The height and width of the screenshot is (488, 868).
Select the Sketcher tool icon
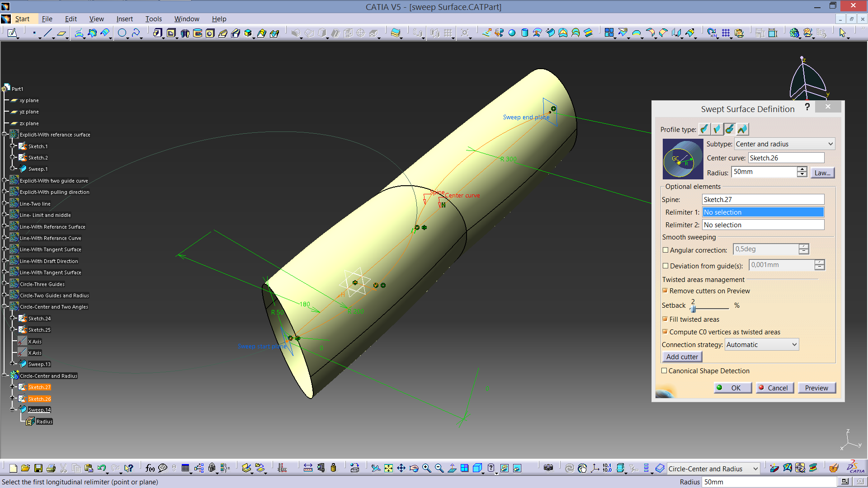pyautogui.click(x=12, y=33)
